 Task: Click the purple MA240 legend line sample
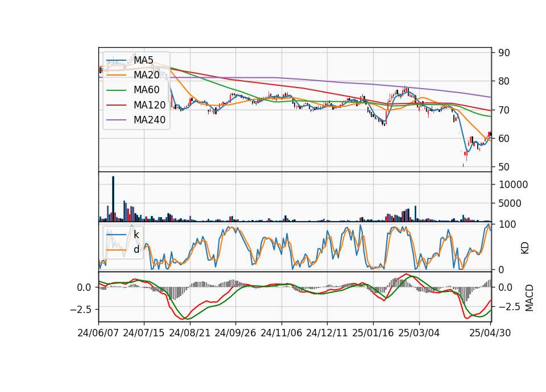(116, 120)
